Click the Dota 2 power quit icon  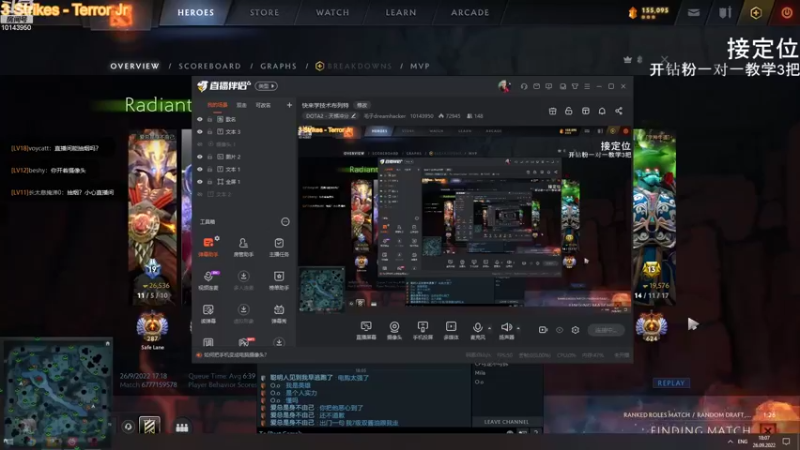click(786, 13)
